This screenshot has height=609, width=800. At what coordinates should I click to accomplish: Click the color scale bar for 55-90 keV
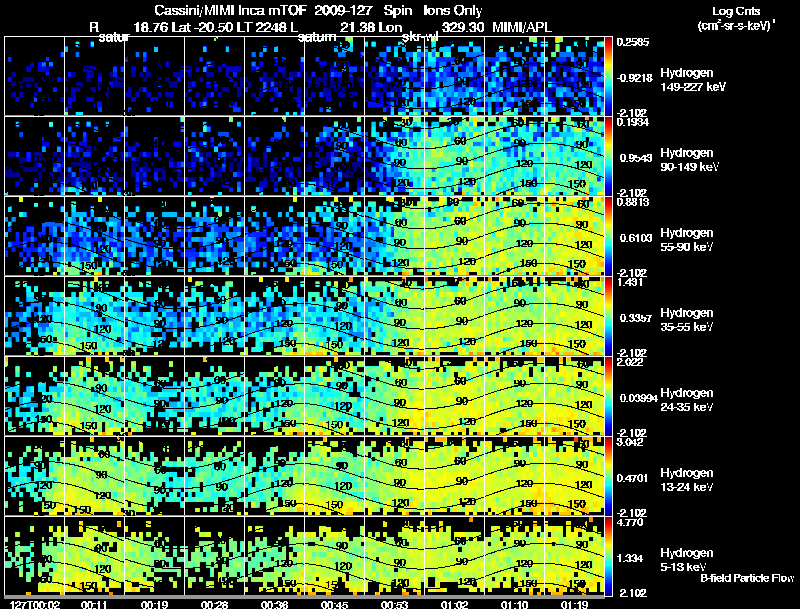pos(608,236)
